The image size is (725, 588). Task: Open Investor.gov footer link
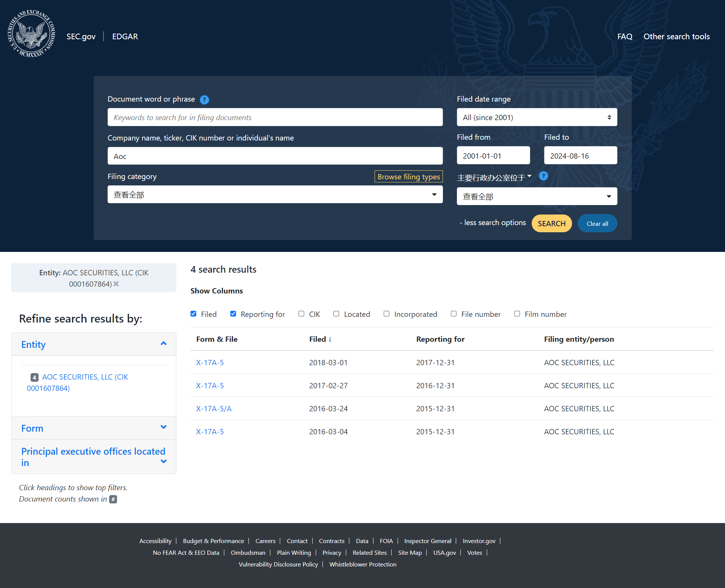pos(479,541)
